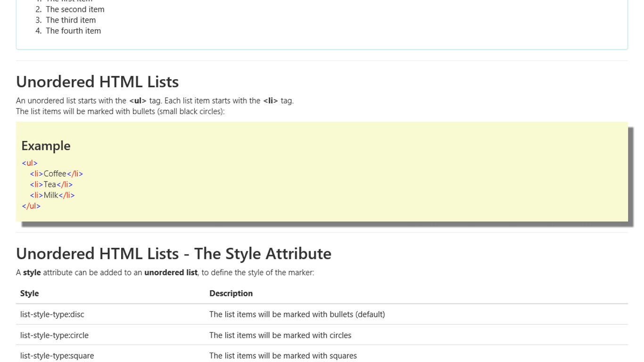Viewport: 644px width, 362px height.
Task: Click the Tea list item code line
Action: point(51,185)
